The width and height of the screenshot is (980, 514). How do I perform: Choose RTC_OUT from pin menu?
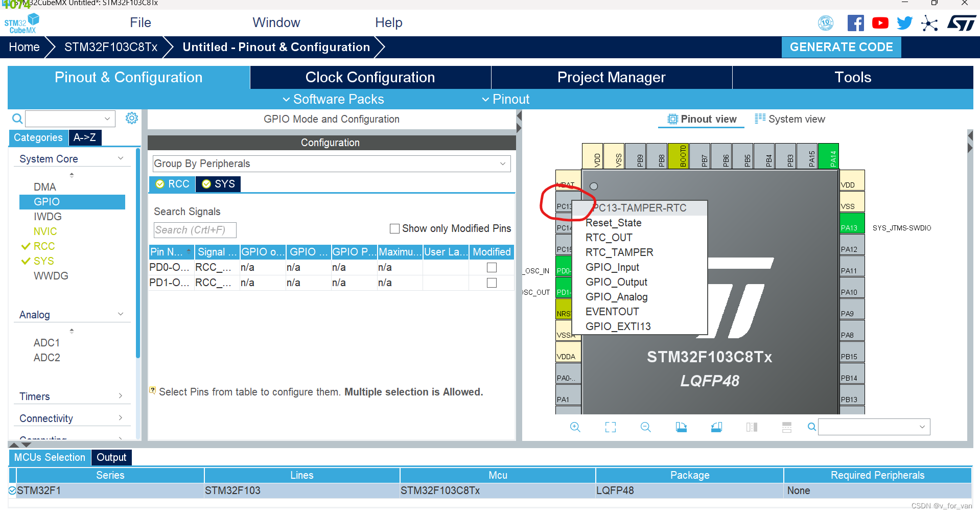point(609,238)
